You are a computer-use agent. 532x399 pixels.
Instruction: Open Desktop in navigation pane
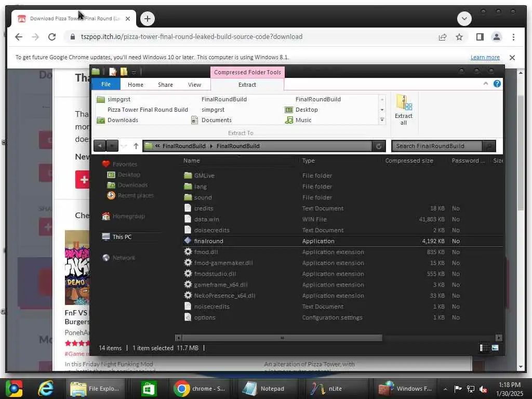point(129,175)
